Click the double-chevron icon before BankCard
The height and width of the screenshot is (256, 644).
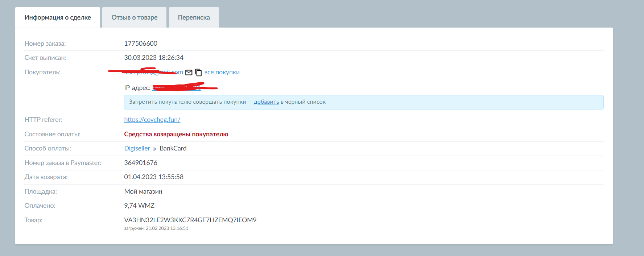[x=154, y=149]
